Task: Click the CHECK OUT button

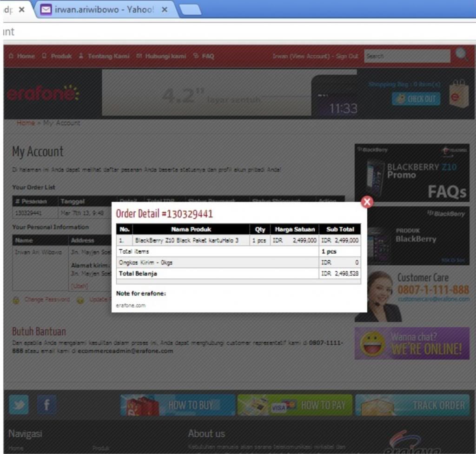Action: point(416,99)
